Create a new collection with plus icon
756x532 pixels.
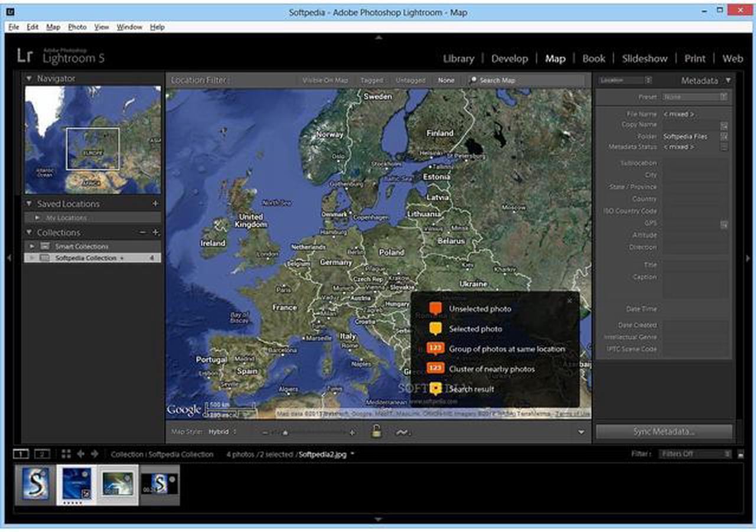pyautogui.click(x=155, y=233)
